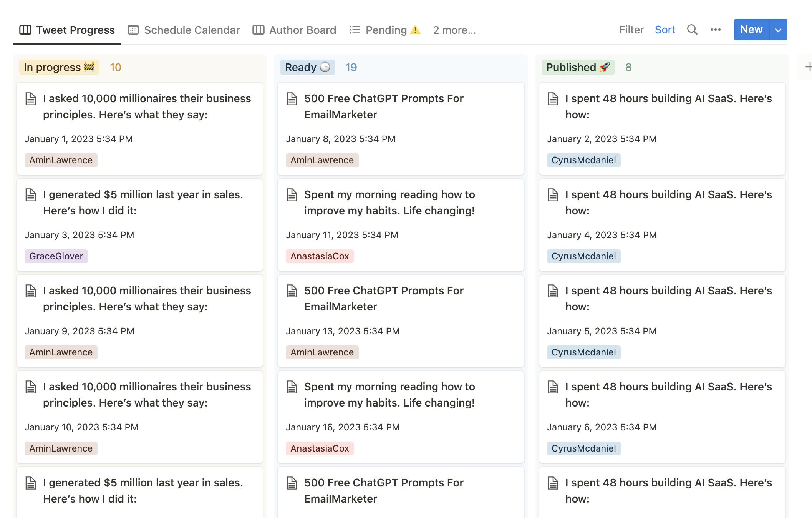Click page icon on January 2 card
The image size is (812, 518).
point(553,99)
